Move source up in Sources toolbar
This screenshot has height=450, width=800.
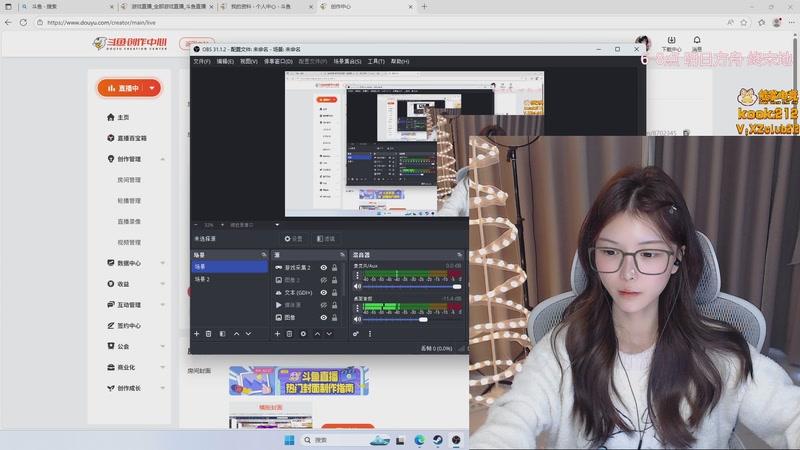pos(317,334)
